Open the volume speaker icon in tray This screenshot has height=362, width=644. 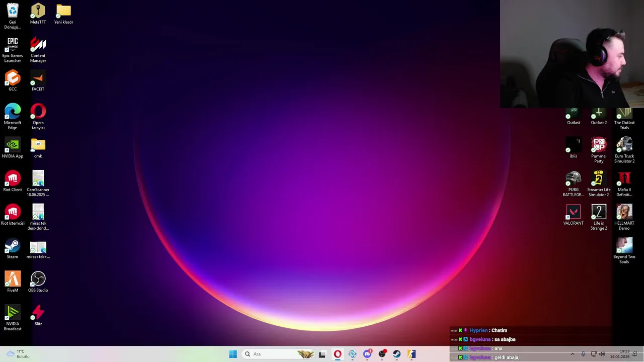point(602,354)
